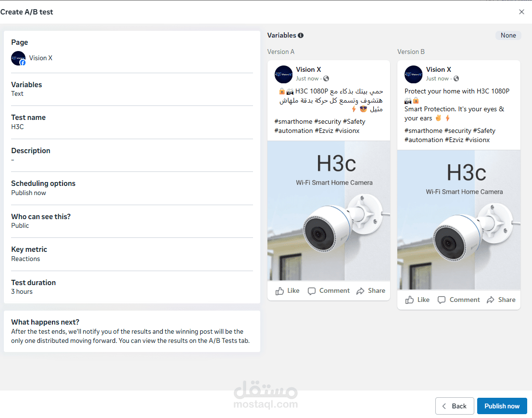532x418 pixels.
Task: Click the English caption text in Version B
Action: [456, 104]
